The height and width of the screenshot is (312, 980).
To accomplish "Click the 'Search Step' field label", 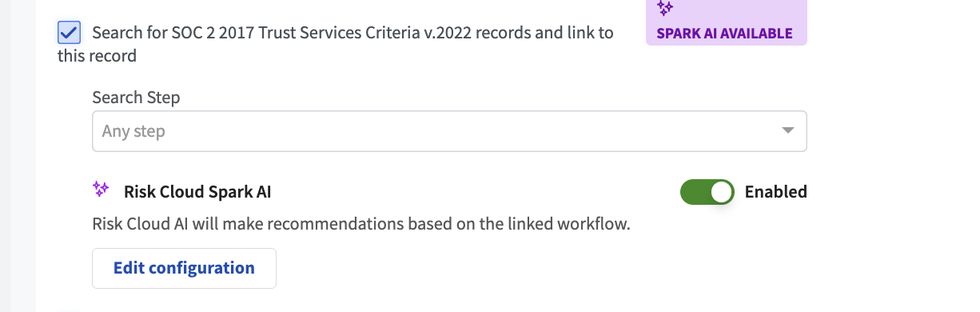I will tap(136, 98).
